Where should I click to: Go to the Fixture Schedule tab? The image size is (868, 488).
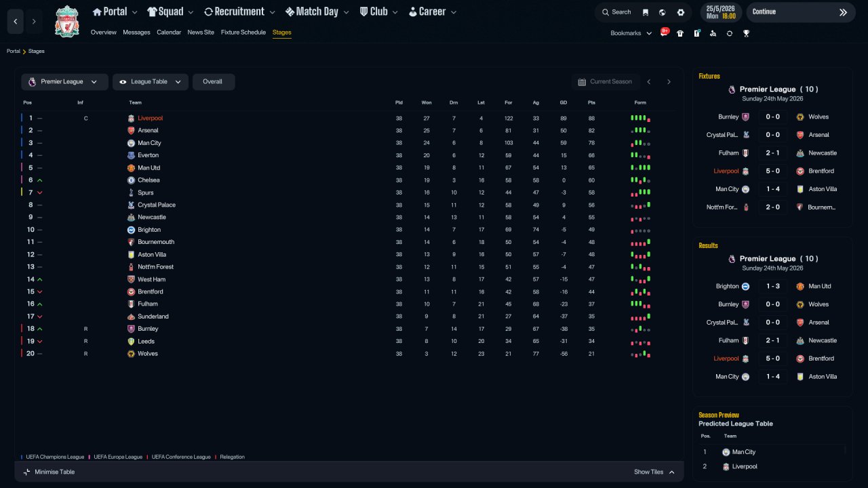[x=243, y=33]
